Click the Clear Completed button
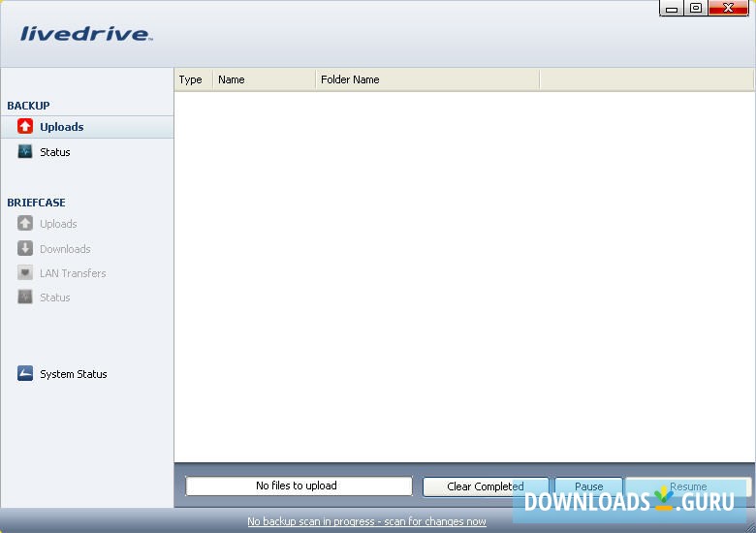Image resolution: width=756 pixels, height=533 pixels. click(x=486, y=486)
